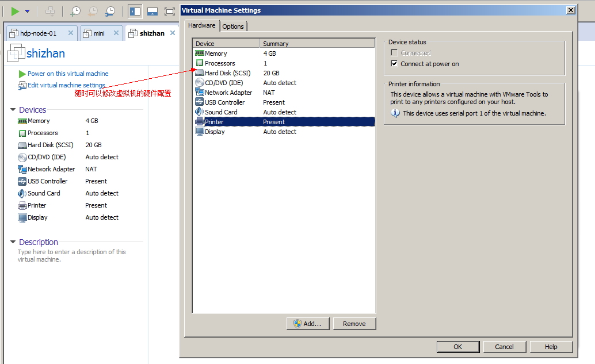This screenshot has height=364, width=595.
Task: Click NAT value in the left Devices panel
Action: point(91,169)
